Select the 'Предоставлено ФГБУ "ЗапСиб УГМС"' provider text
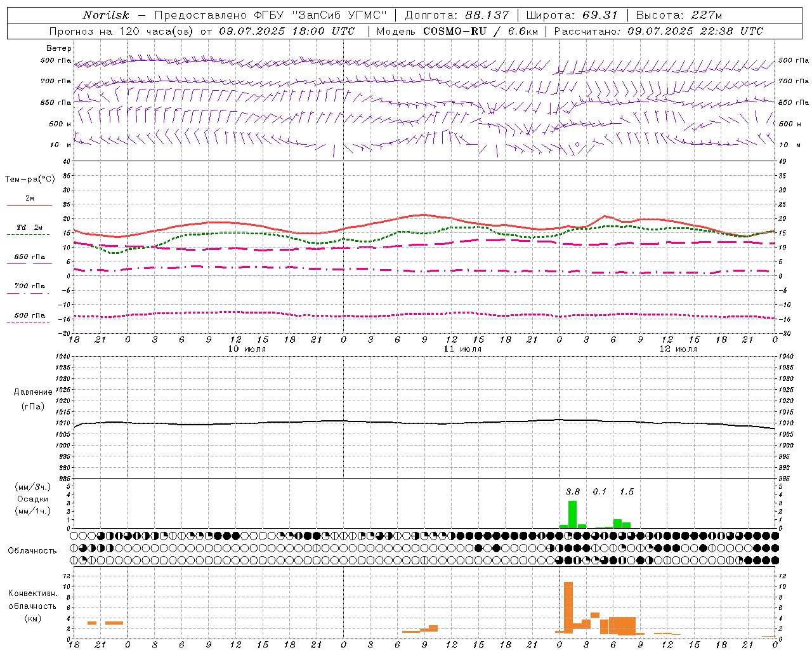 pos(270,15)
